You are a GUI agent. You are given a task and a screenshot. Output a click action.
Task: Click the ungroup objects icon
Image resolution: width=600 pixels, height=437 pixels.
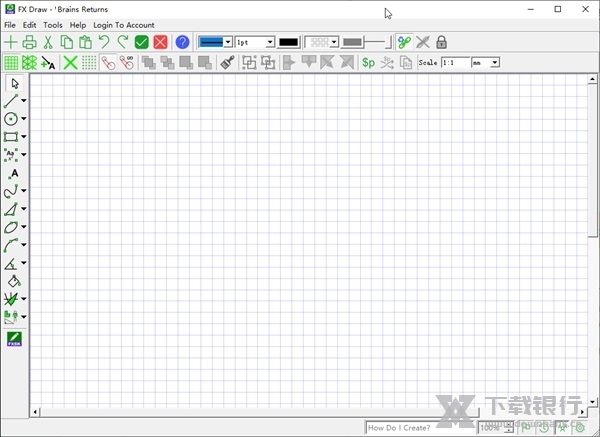pyautogui.click(x=268, y=63)
